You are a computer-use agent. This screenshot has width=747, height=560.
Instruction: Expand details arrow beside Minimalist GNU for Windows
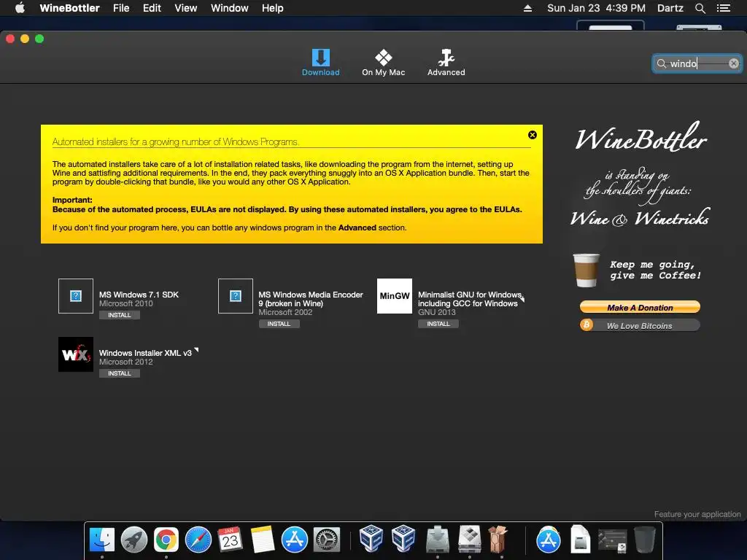522,298
